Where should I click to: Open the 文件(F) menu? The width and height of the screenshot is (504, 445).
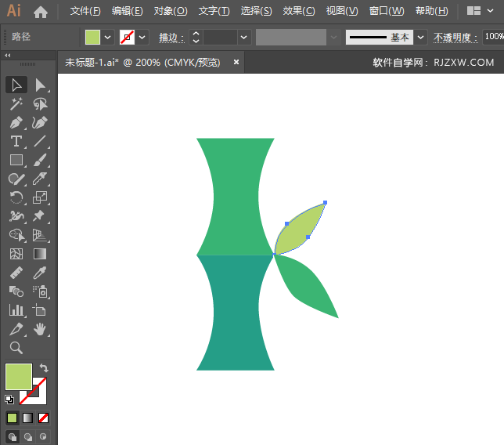[85, 11]
